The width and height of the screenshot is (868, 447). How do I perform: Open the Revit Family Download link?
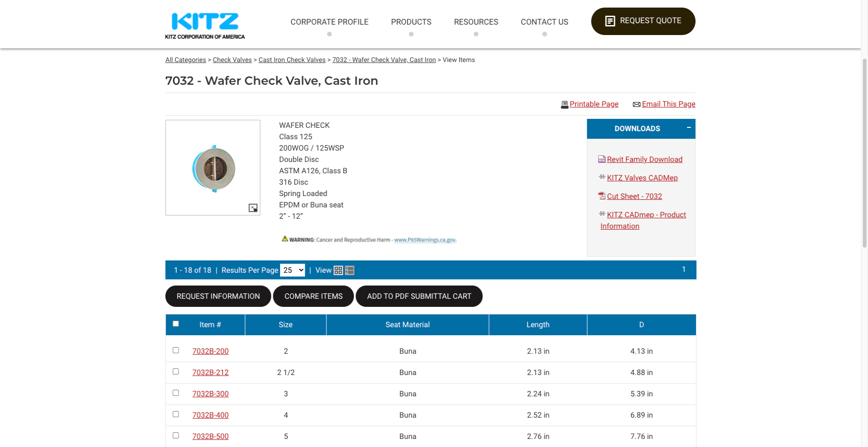pyautogui.click(x=645, y=160)
